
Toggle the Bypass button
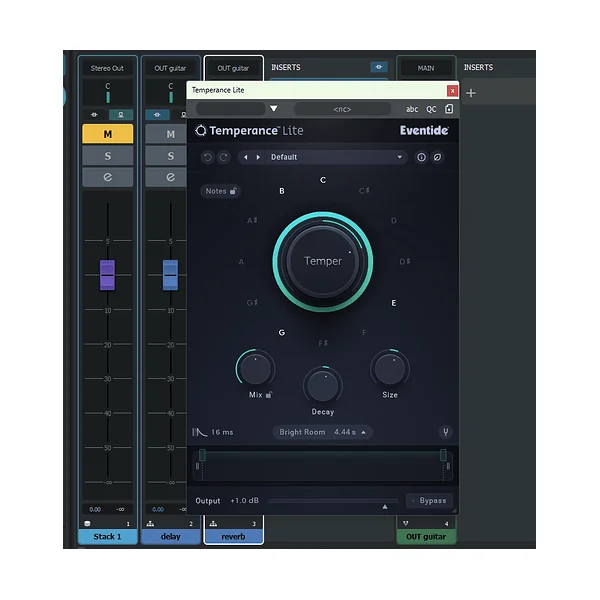[429, 501]
